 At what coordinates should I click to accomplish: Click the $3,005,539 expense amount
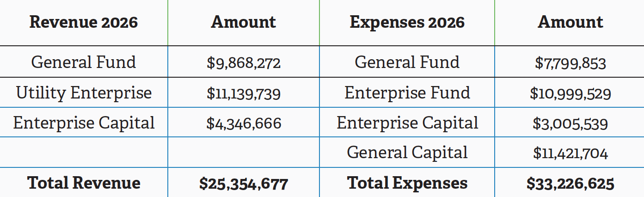coord(570,124)
